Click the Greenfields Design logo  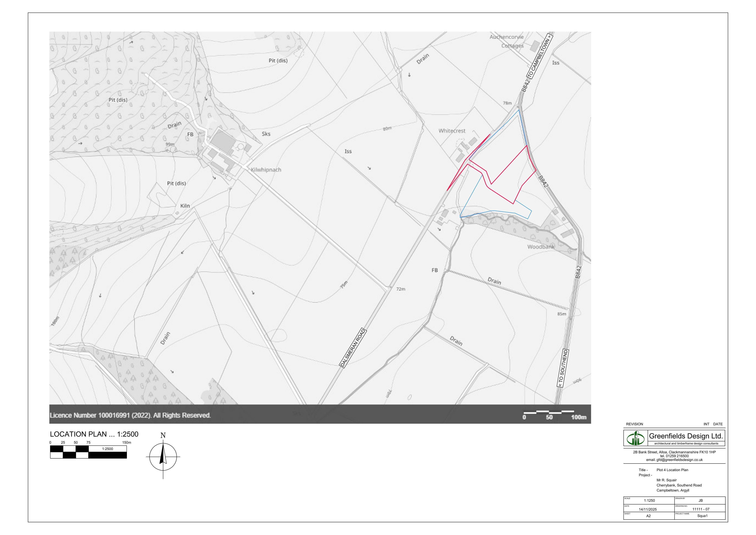635,438
